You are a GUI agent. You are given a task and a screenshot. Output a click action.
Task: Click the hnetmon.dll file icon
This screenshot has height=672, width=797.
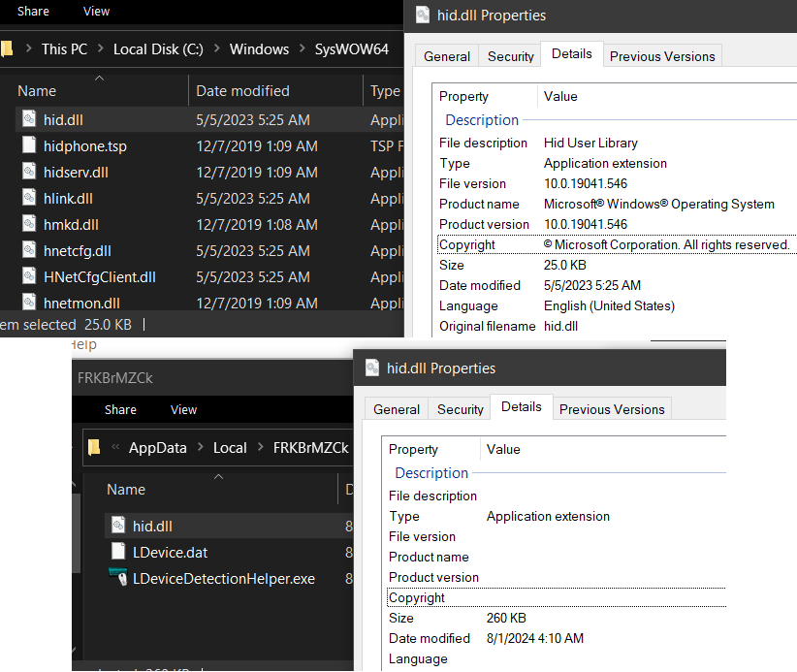coord(29,302)
